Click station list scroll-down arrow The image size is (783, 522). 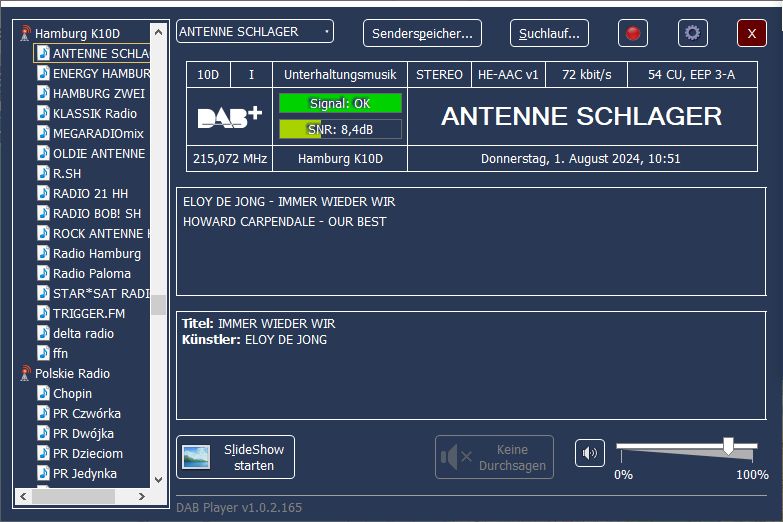(x=158, y=480)
